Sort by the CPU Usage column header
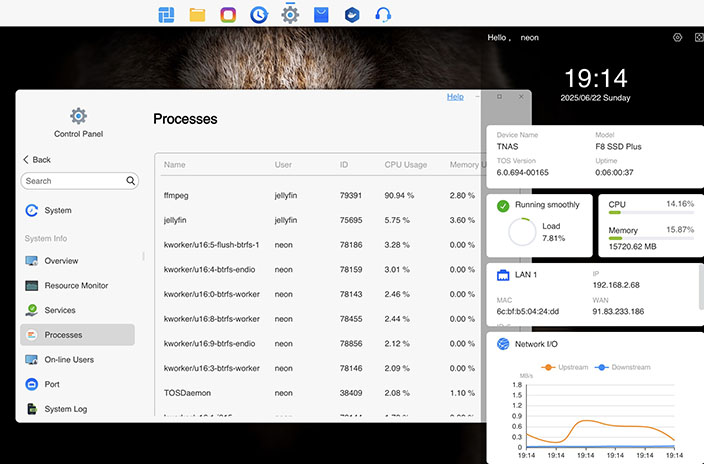Screen dimensions: 704x464 405,164
